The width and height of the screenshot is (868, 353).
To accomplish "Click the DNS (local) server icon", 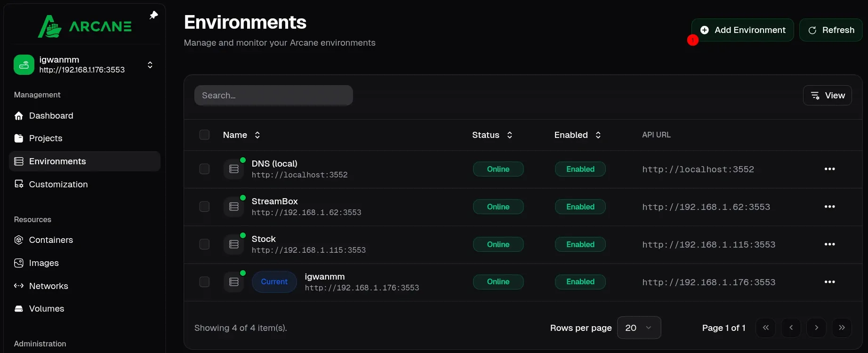I will pos(234,169).
